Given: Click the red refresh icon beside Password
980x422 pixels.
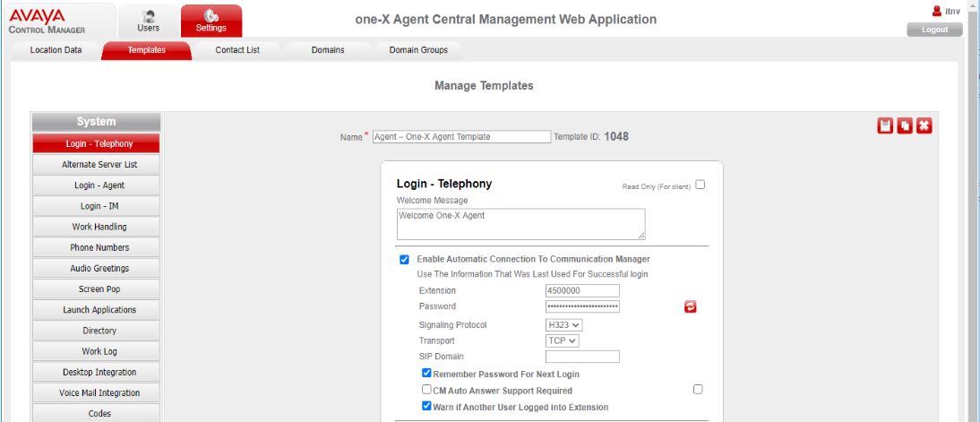Looking at the screenshot, I should pos(690,306).
